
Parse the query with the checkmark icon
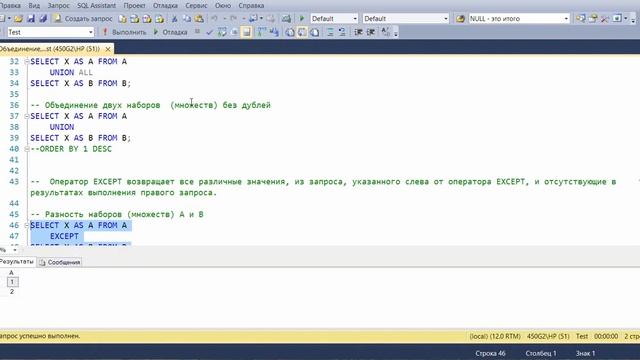coord(209,32)
